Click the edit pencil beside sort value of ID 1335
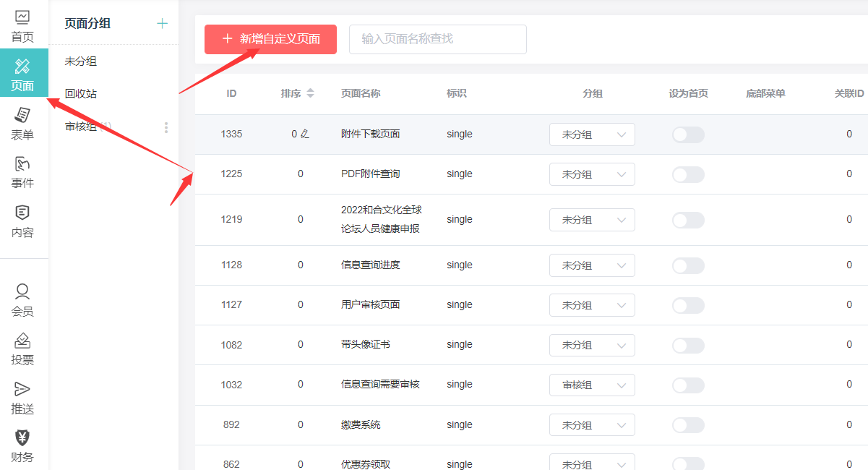Image resolution: width=868 pixels, height=470 pixels. (305, 134)
